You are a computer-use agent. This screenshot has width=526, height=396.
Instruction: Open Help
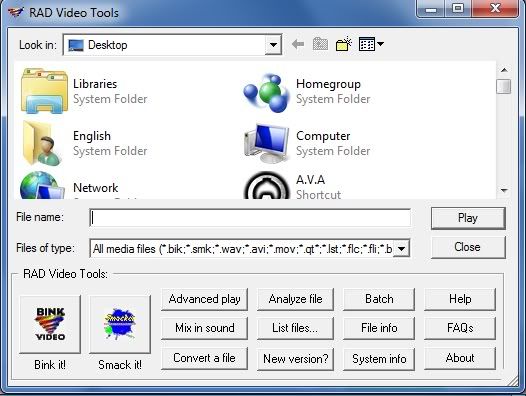pyautogui.click(x=460, y=299)
